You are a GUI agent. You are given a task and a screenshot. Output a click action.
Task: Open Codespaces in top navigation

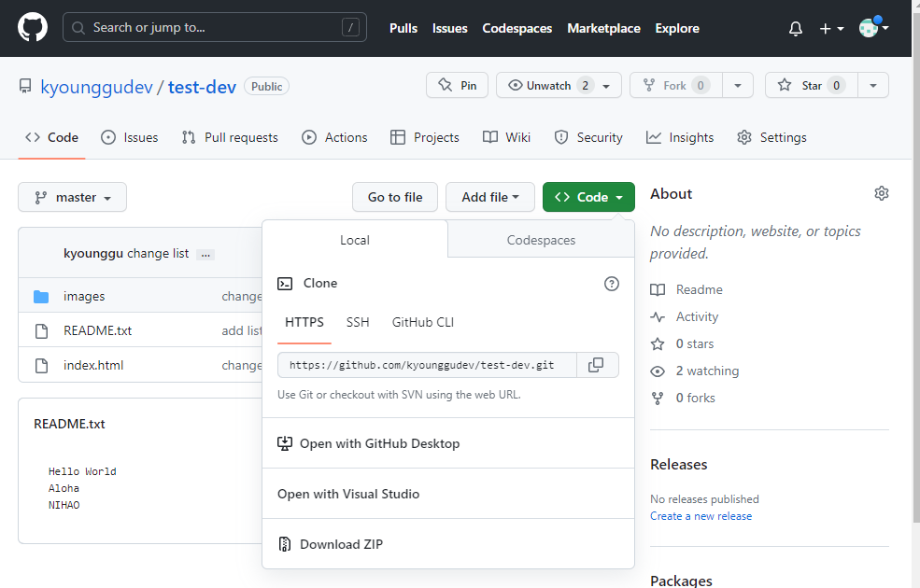(x=517, y=28)
